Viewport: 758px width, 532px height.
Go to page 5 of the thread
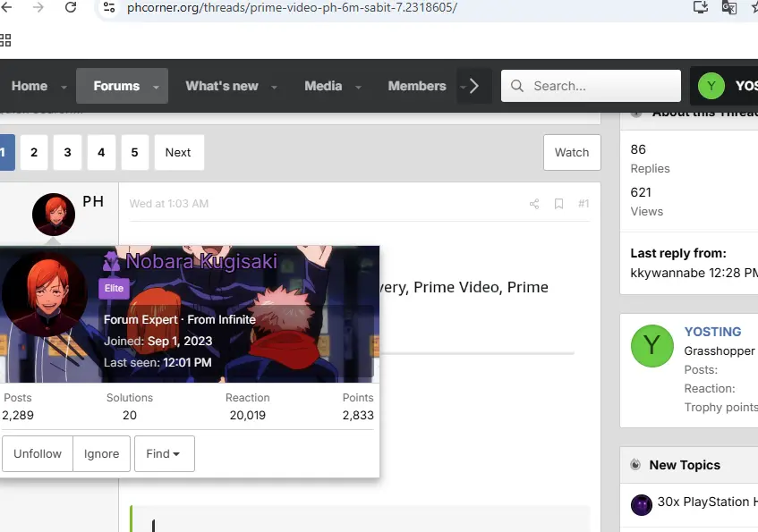point(134,152)
